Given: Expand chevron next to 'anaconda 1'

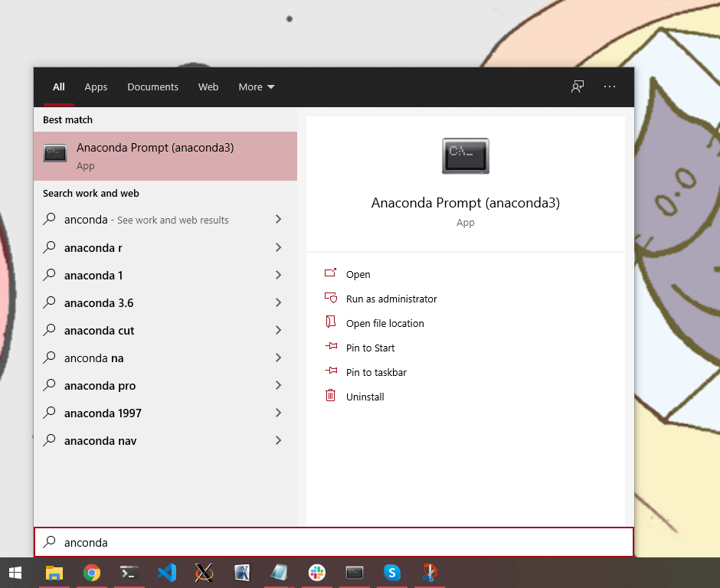Looking at the screenshot, I should [278, 275].
